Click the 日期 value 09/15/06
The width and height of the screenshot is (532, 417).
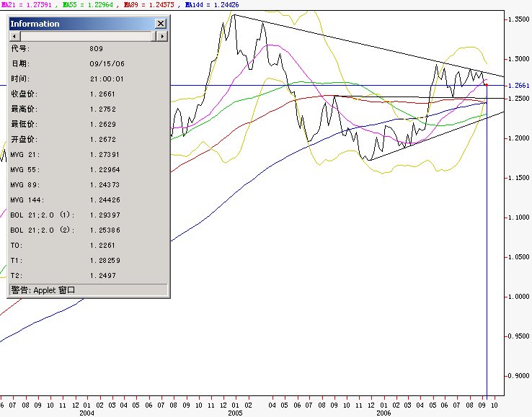[x=107, y=63]
